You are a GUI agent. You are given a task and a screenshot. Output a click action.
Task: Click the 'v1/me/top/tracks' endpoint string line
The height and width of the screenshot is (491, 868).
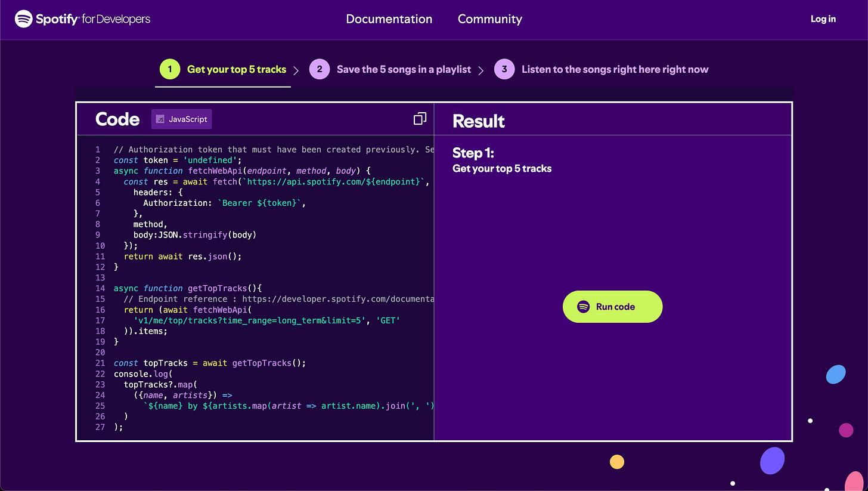tap(266, 320)
